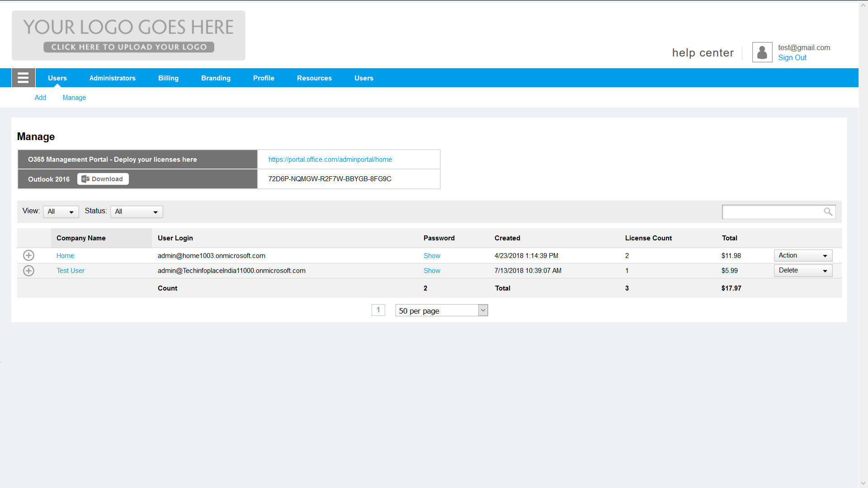
Task: Click the Sign Out link
Action: pos(792,58)
